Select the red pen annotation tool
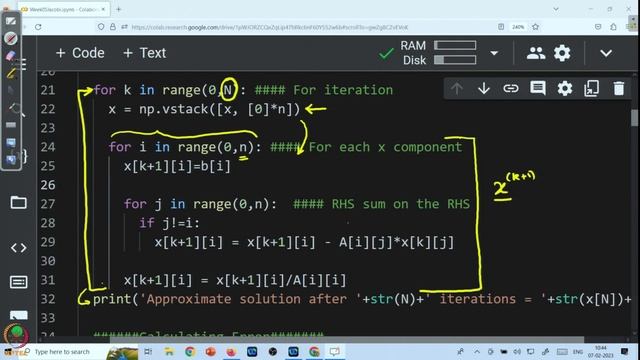 (x=11, y=38)
